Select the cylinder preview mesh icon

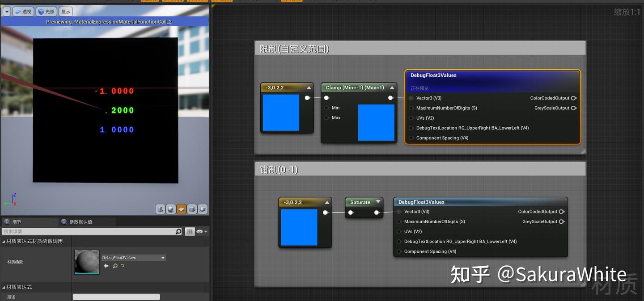click(160, 209)
